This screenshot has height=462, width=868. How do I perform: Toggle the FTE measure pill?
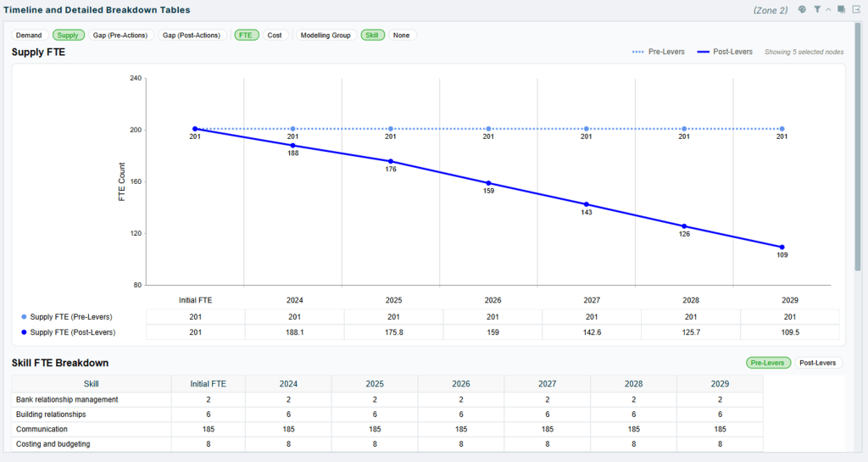point(246,36)
